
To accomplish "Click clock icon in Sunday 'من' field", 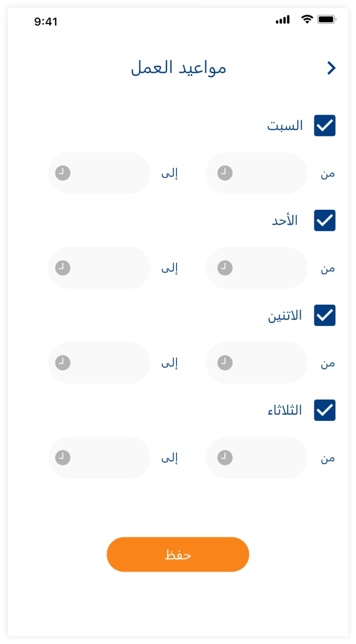I will (x=225, y=268).
